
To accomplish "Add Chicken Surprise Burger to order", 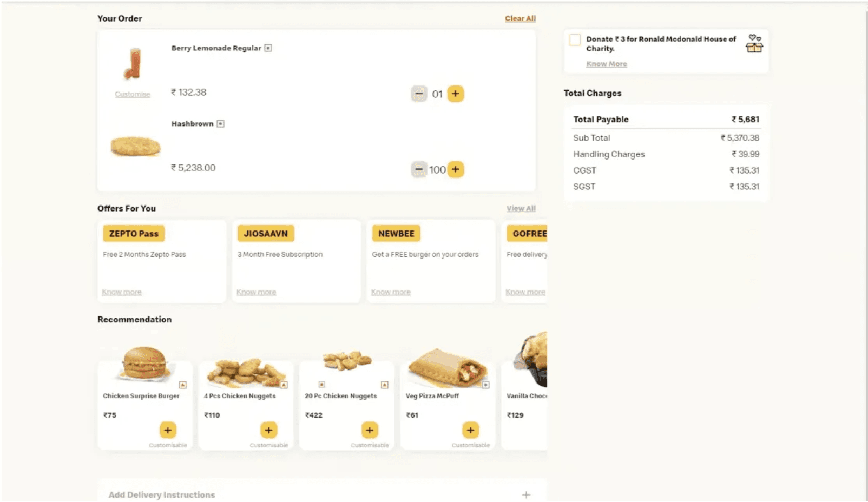I will point(168,430).
